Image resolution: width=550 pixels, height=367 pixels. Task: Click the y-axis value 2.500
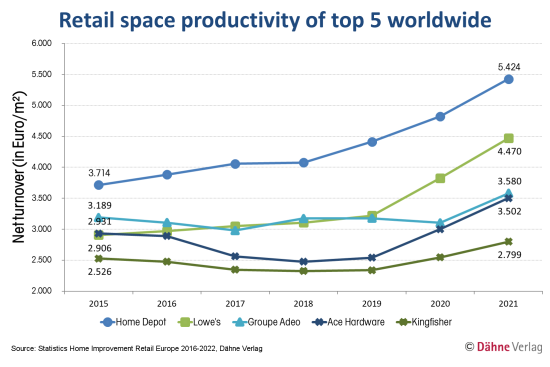(41, 260)
